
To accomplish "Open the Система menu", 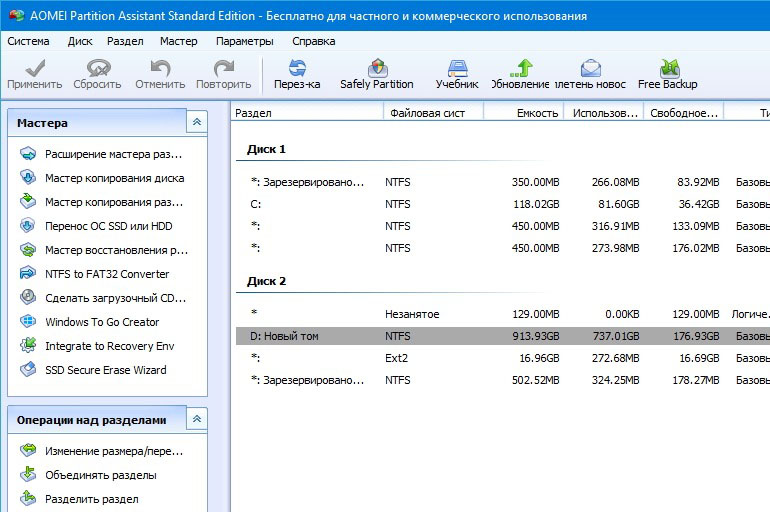I will point(28,41).
